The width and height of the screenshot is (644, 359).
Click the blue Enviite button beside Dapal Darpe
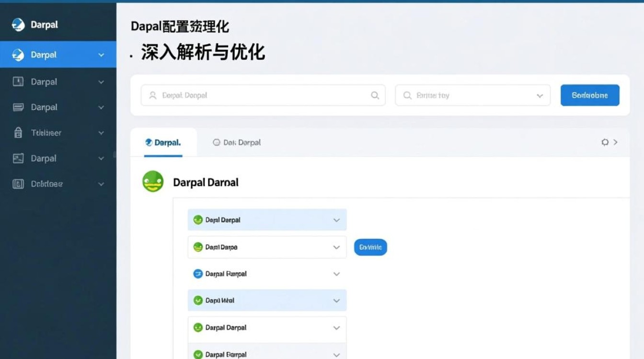click(x=370, y=247)
